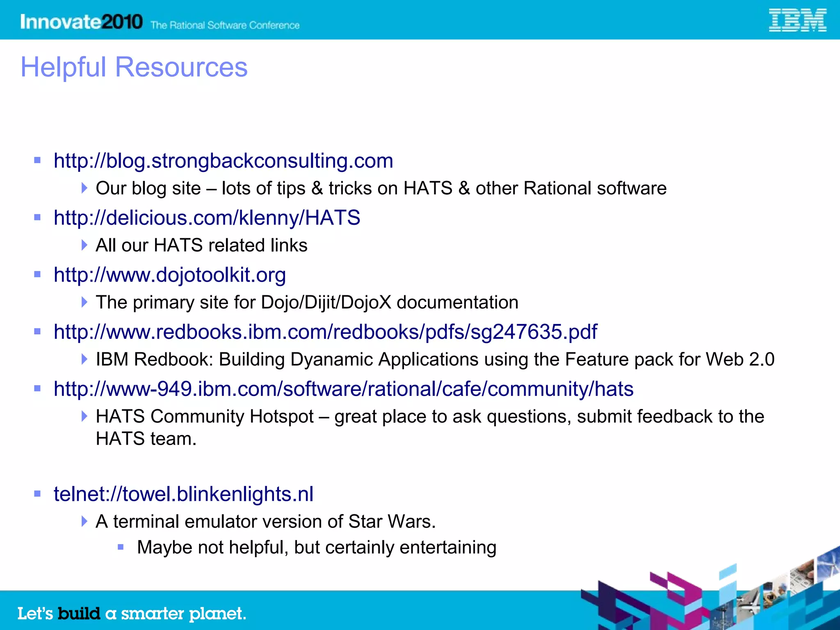Click the square bullet beside the telnet link

pyautogui.click(x=37, y=494)
